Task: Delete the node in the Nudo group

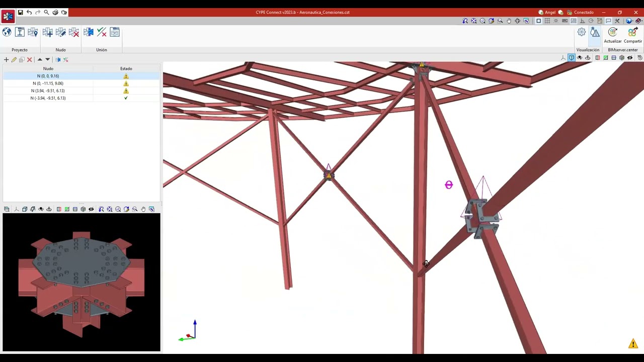Action: point(74,32)
